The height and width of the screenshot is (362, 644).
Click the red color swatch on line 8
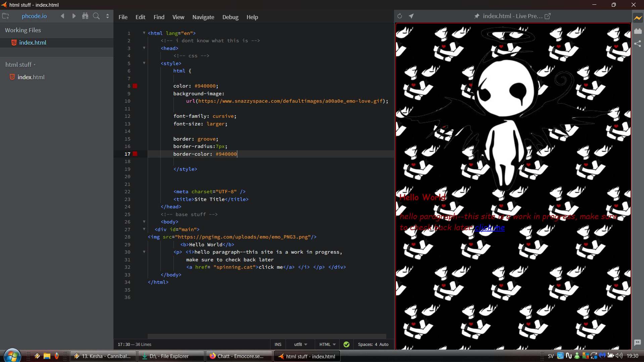(135, 86)
